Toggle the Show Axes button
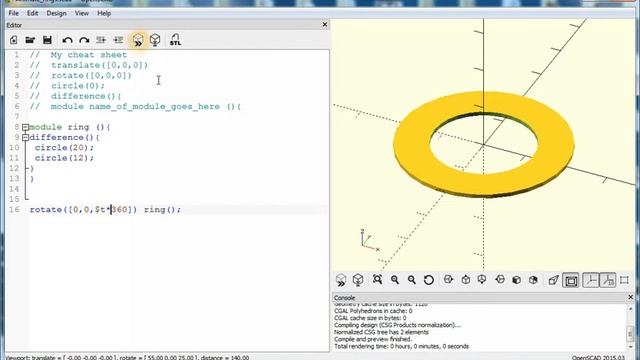The height and width of the screenshot is (360, 640). (x=590, y=280)
